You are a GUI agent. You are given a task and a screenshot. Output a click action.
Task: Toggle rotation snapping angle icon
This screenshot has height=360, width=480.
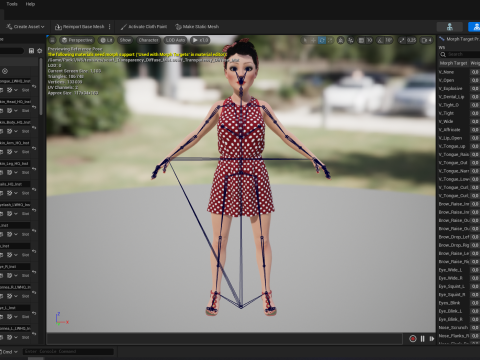point(380,40)
